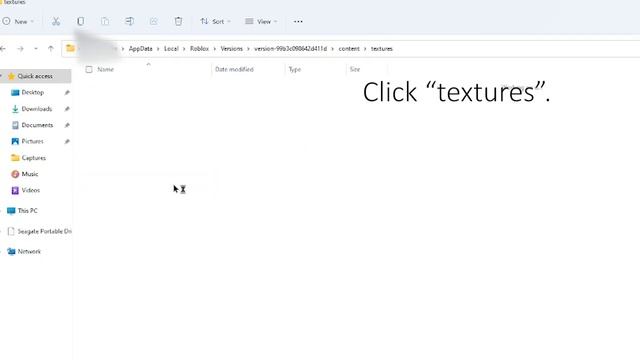Image resolution: width=640 pixels, height=360 pixels.
Task: Open Downloads in the navigation pane
Action: point(37,109)
